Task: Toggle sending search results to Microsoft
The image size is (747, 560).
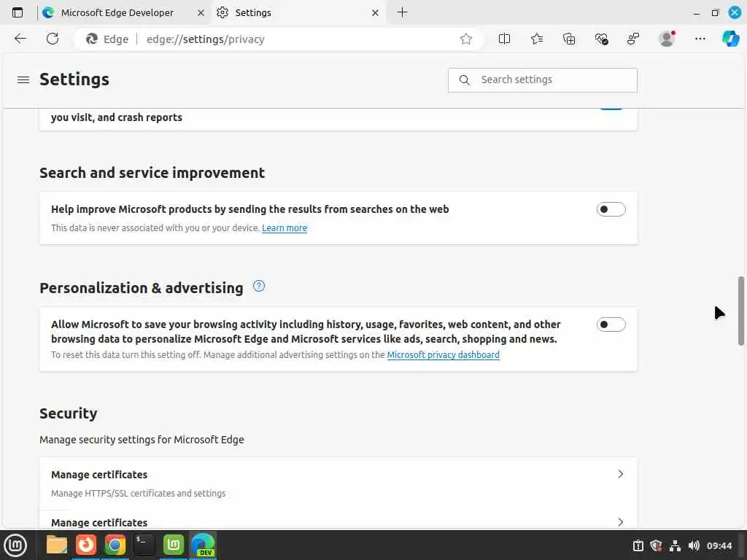Action: (x=611, y=209)
